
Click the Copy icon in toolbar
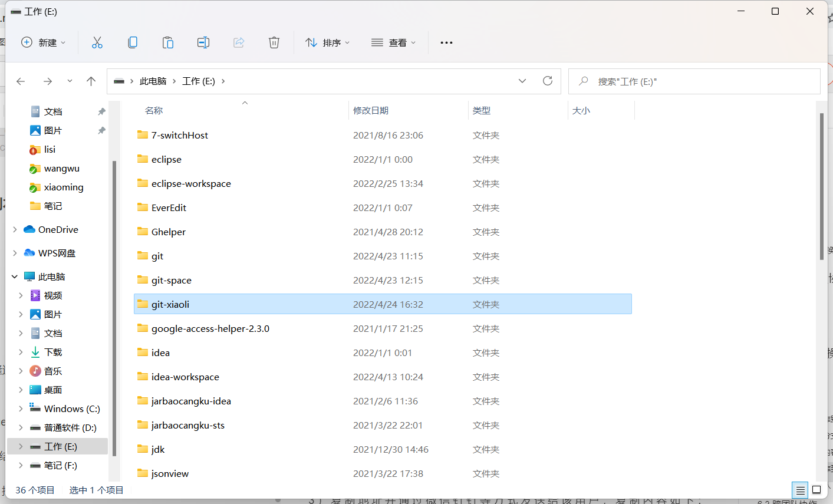[133, 42]
